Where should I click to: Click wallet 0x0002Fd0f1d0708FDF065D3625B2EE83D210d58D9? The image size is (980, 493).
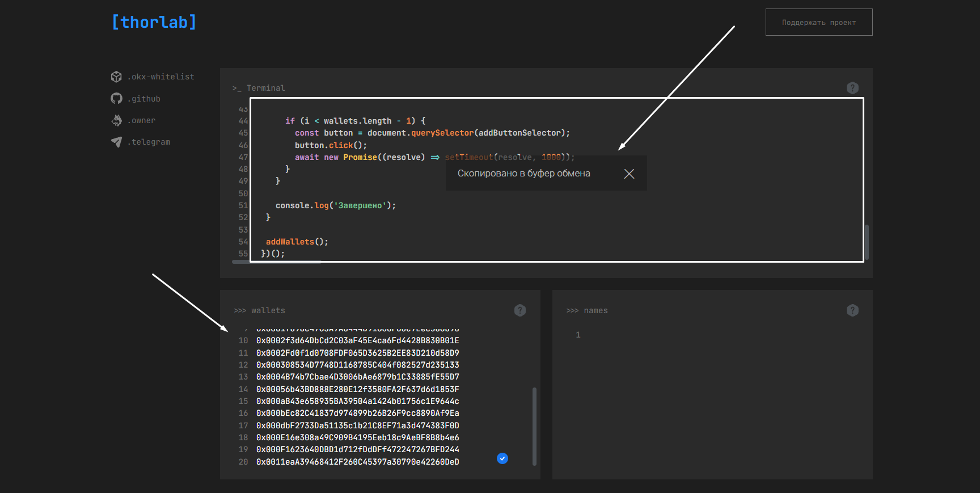click(357, 353)
